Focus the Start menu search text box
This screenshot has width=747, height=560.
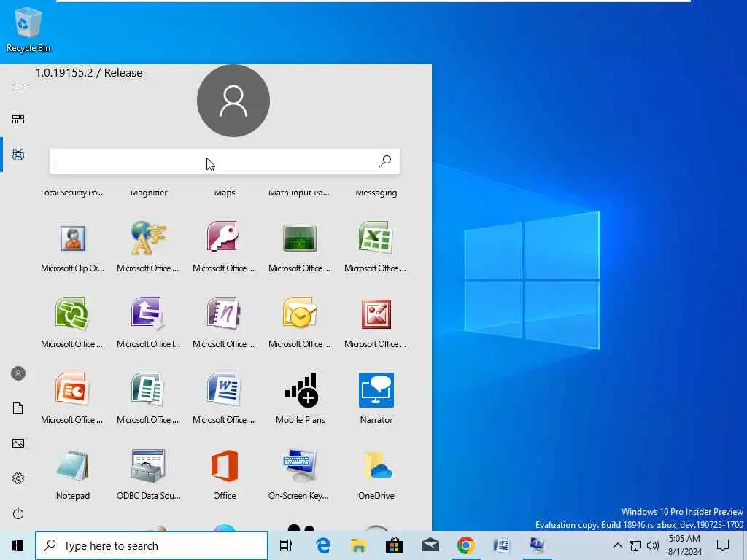(225, 161)
